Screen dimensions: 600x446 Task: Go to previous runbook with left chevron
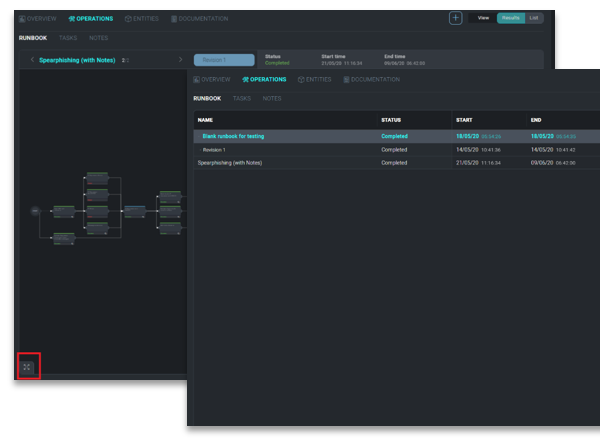[x=32, y=60]
